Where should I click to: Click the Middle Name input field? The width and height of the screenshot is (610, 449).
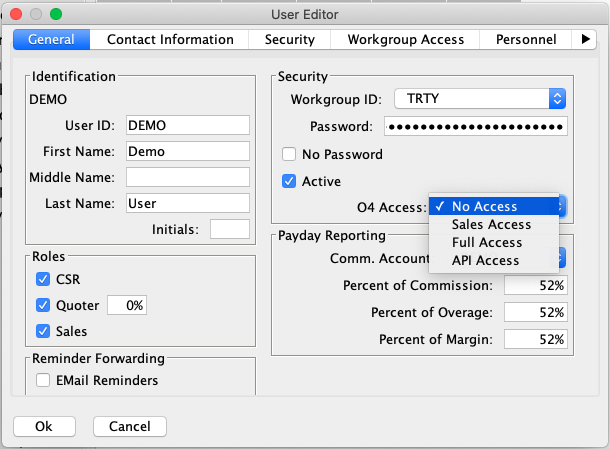coord(188,177)
